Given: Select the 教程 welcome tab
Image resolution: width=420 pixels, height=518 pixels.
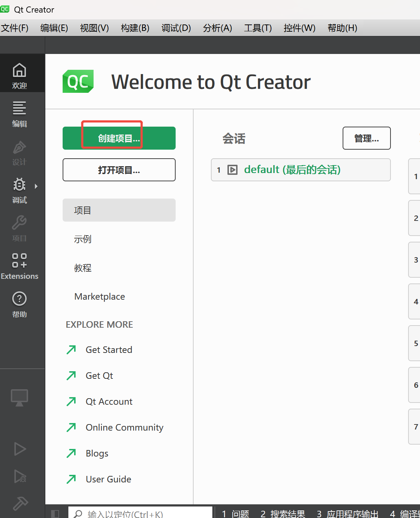Looking at the screenshot, I should point(119,268).
